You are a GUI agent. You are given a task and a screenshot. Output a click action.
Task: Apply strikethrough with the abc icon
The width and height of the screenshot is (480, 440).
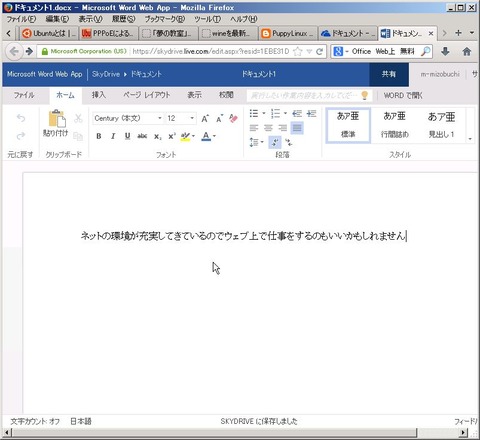pos(142,136)
